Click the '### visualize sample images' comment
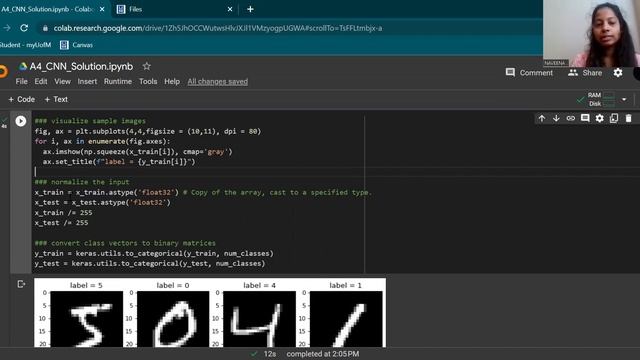Image resolution: width=640 pixels, height=360 pixels. (90, 121)
